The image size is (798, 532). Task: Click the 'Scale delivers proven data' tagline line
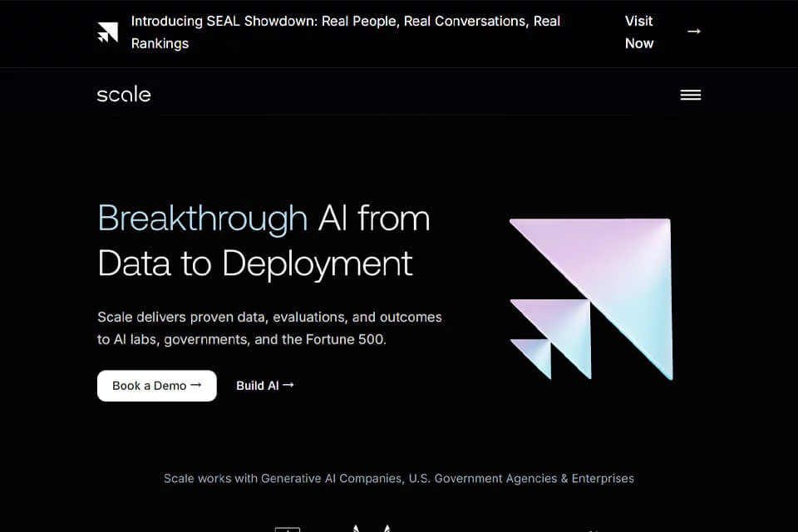pos(269,318)
